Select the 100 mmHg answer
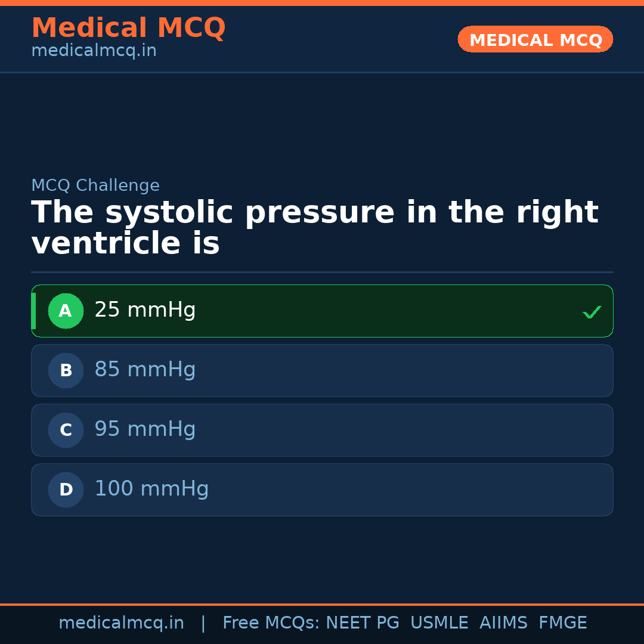 click(151, 489)
